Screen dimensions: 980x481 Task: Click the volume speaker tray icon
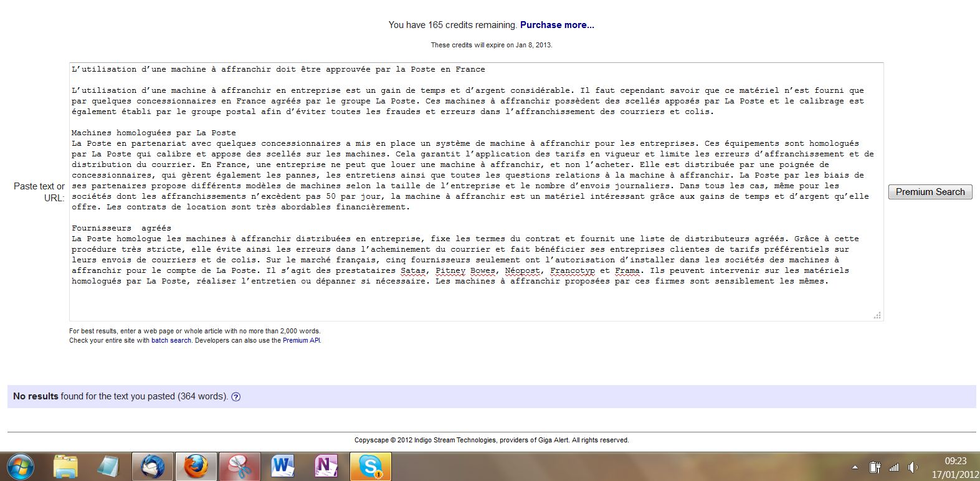point(913,467)
